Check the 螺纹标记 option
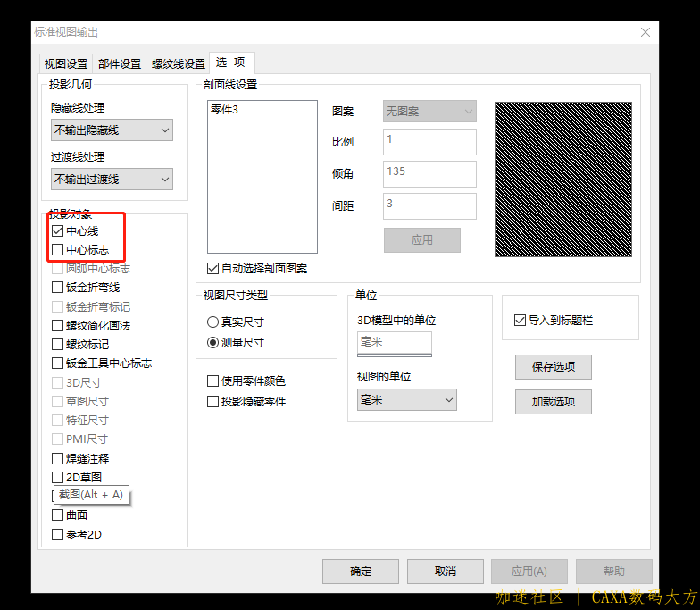Image resolution: width=700 pixels, height=610 pixels. pos(57,345)
